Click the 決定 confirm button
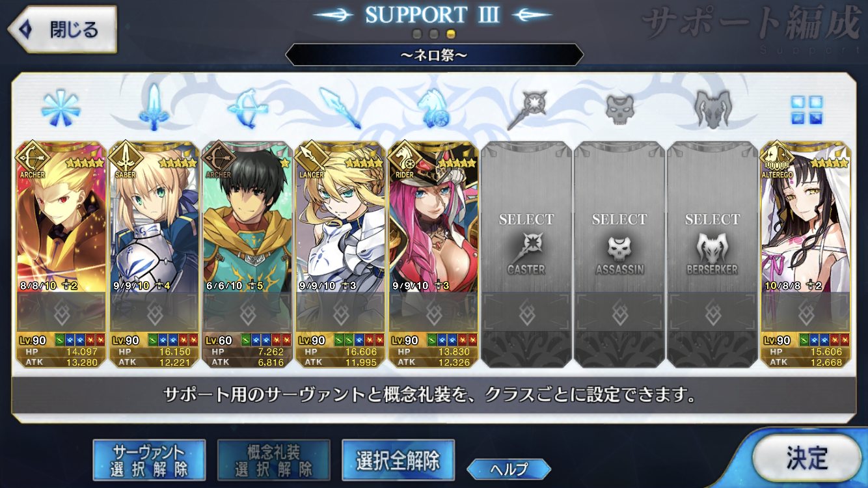 point(806,458)
